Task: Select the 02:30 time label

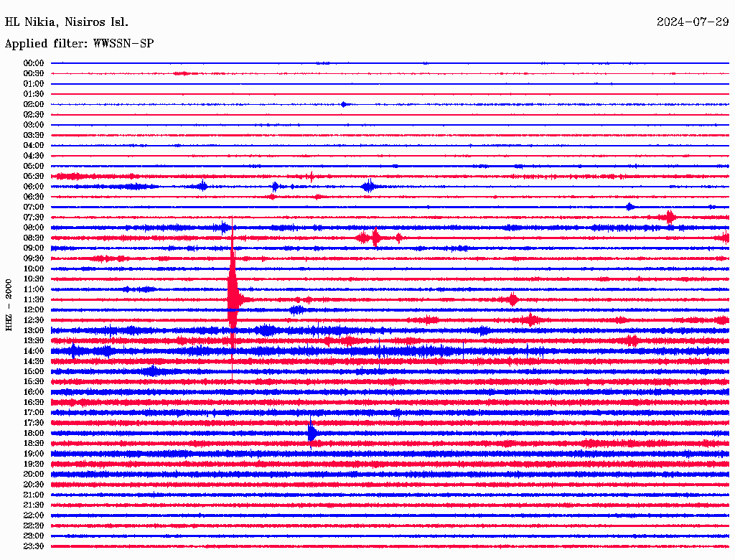Action: [x=34, y=114]
